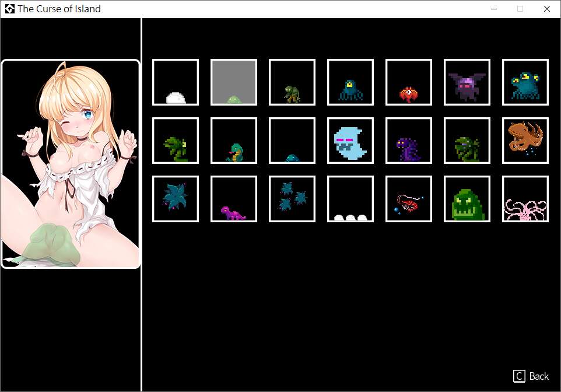Image resolution: width=561 pixels, height=392 pixels.
Task: Choose the small zombie monster tile
Action: [292, 82]
